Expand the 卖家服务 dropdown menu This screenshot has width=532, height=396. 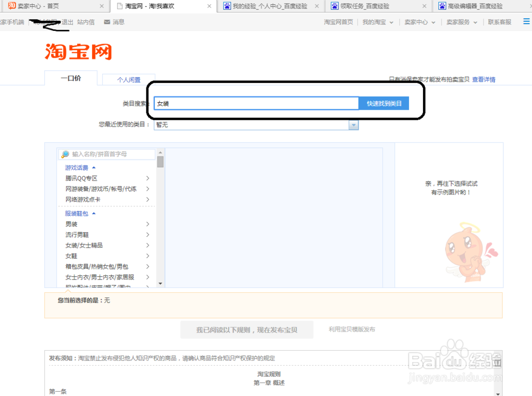[462, 22]
